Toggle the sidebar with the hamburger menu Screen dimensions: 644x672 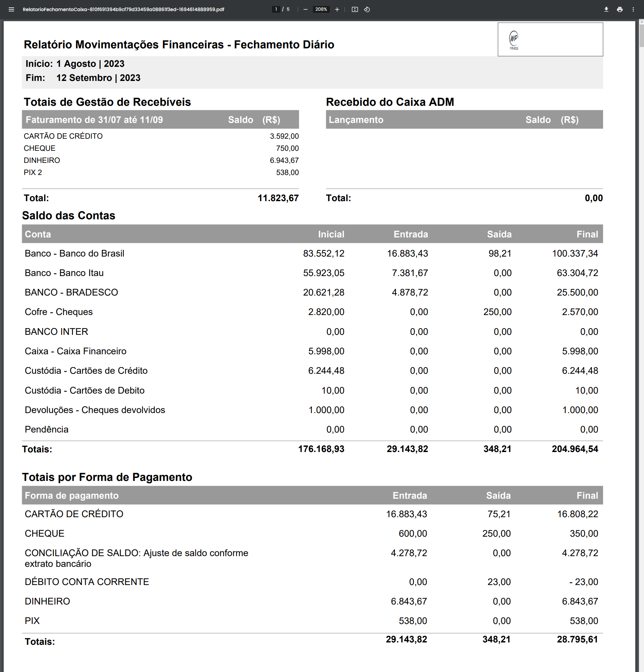pyautogui.click(x=11, y=9)
